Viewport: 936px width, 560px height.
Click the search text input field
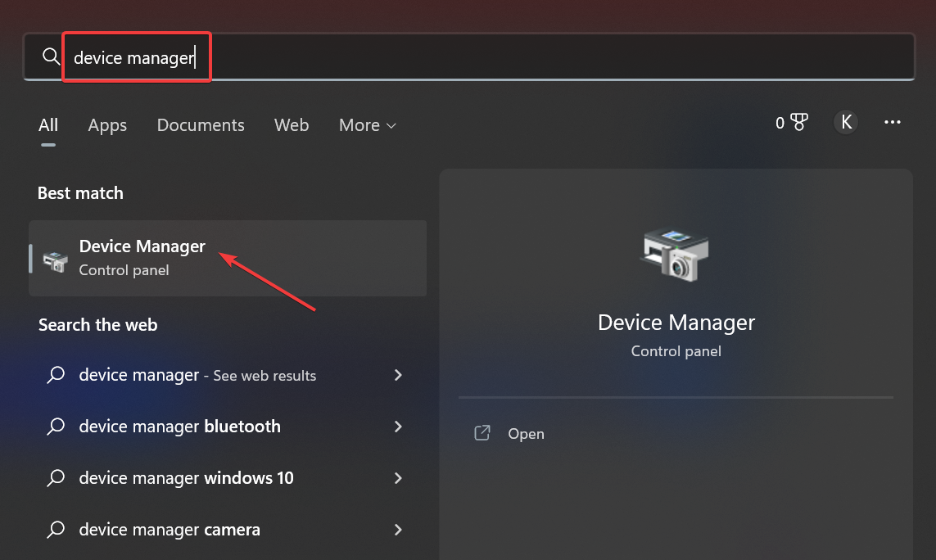pos(491,57)
